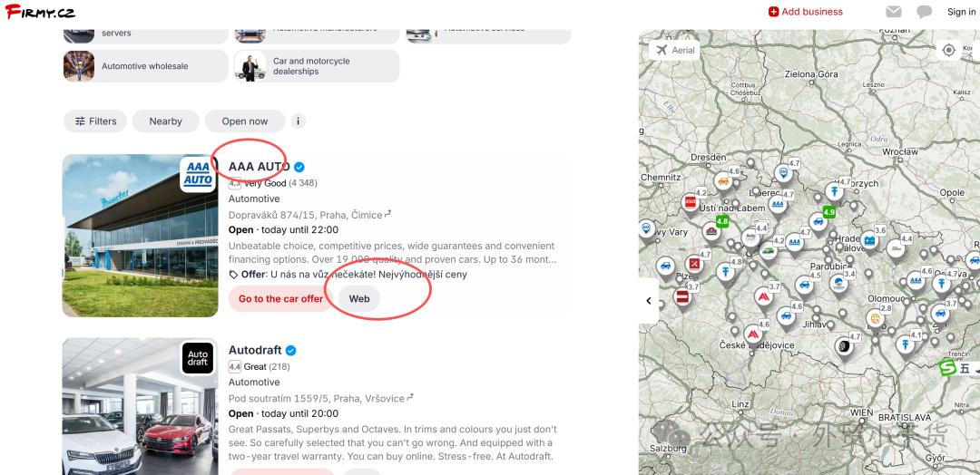
Task: Enable the Open now filter
Action: point(244,121)
